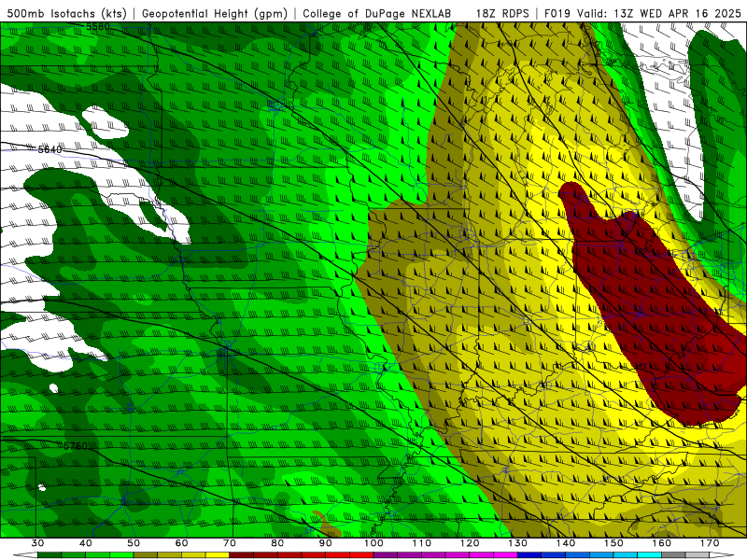The height and width of the screenshot is (560, 747).
Task: Click the '130' value on the color scale
Action: pos(518,543)
